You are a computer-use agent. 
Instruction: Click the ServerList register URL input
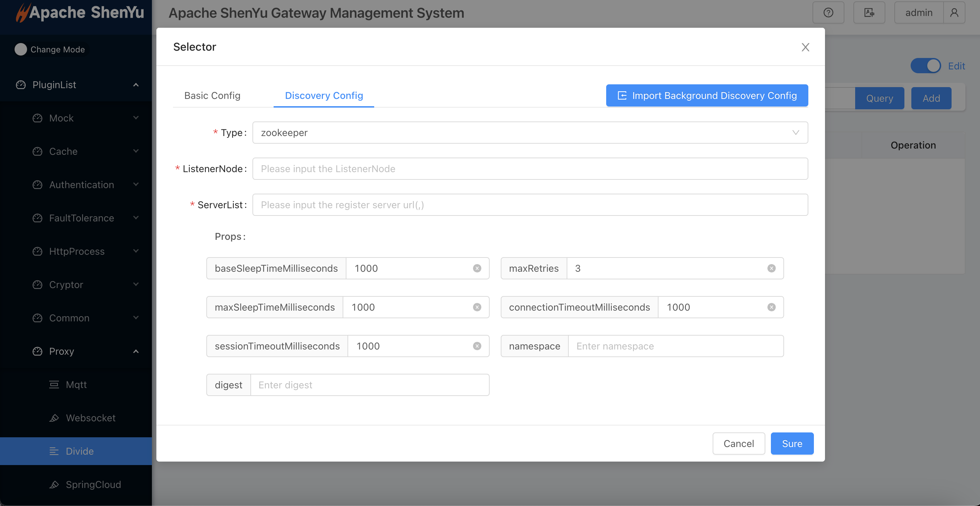[x=531, y=205]
